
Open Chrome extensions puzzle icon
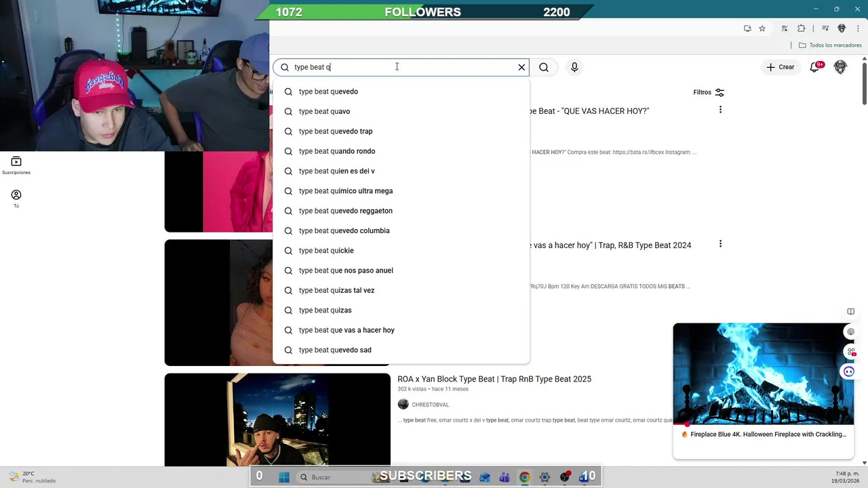(801, 28)
